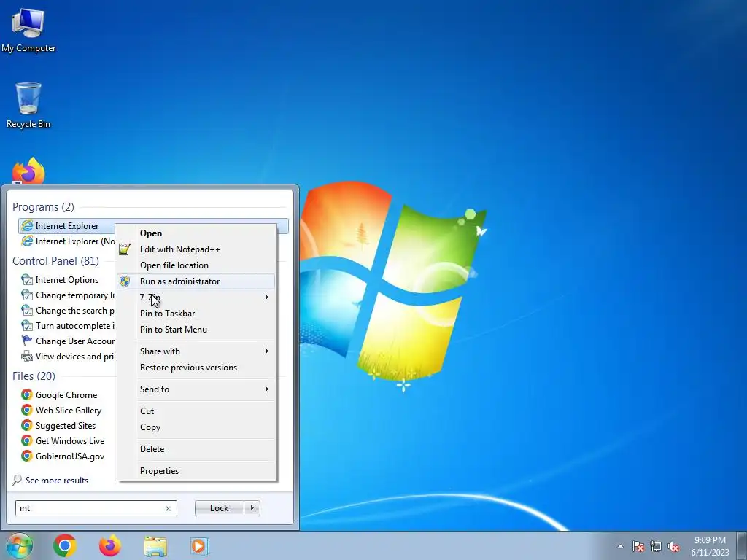Screen dimensions: 747x560
Task: Click the Programs (2) group header
Action: point(43,206)
